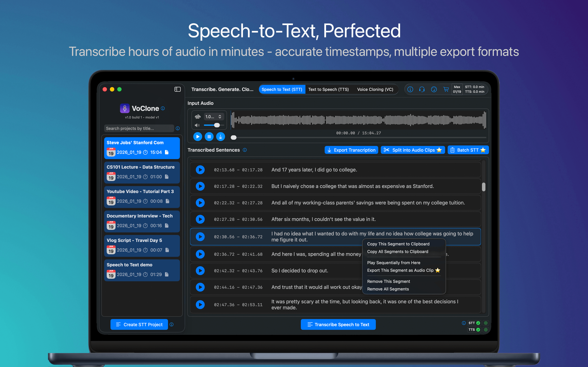Screen dimensions: 588x367
Task: Click the Search projects by title field
Action: (x=139, y=128)
